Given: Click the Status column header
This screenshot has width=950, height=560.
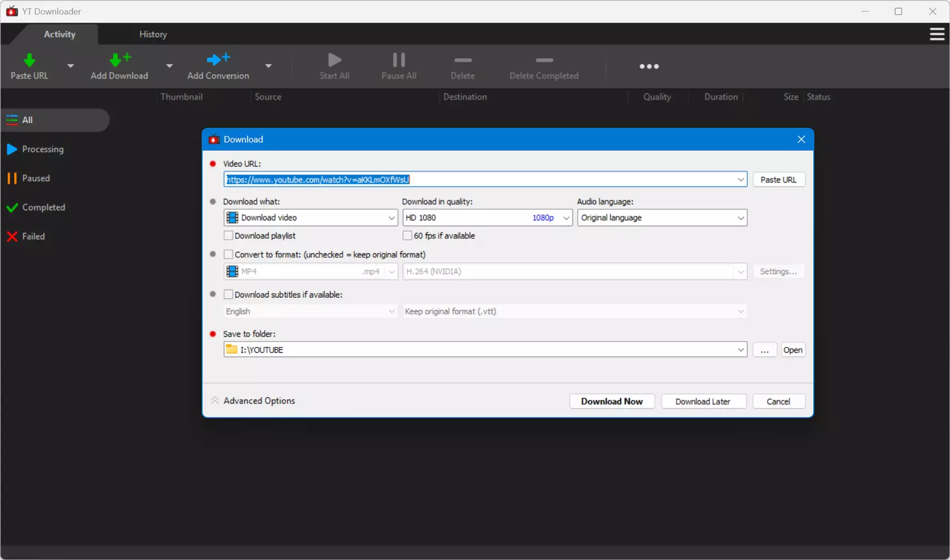Looking at the screenshot, I should [x=819, y=97].
